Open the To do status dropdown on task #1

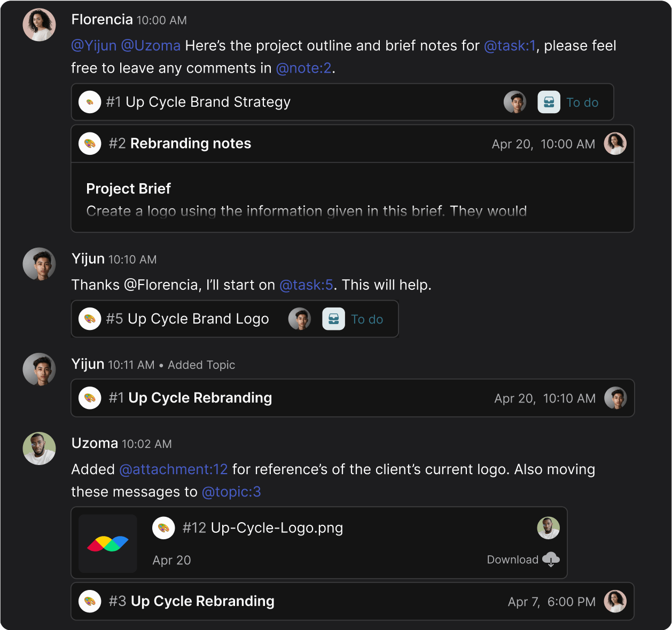pos(582,102)
